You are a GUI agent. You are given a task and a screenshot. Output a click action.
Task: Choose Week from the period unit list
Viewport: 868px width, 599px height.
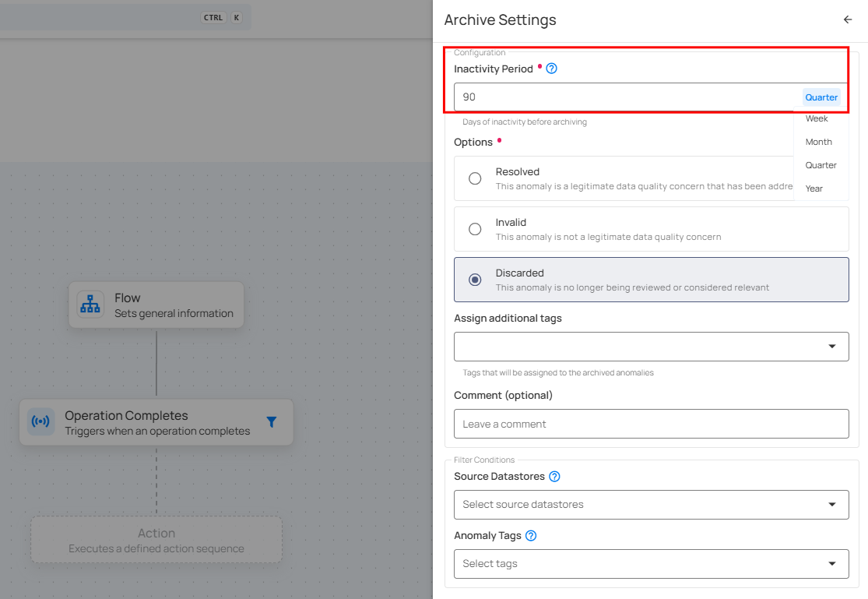pos(817,118)
